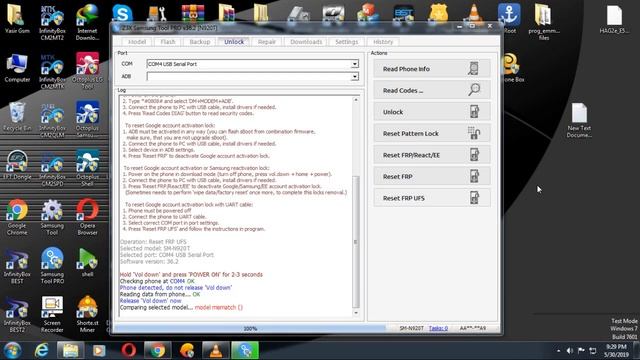Click Reset Pattern Lock button
This screenshot has width=640, height=360.
[x=431, y=133]
